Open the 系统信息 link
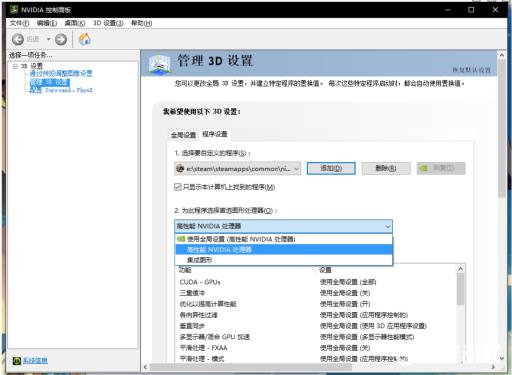512x375 pixels. [35, 361]
